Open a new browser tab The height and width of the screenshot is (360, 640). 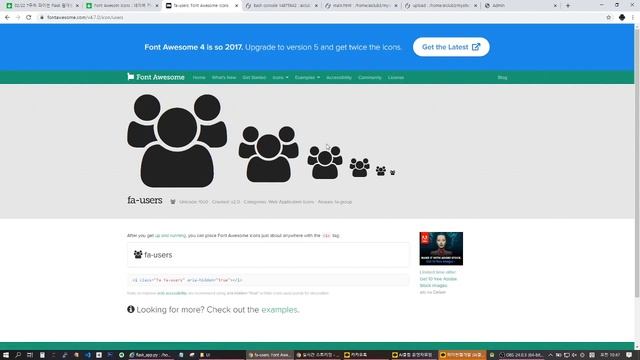click(x=568, y=6)
